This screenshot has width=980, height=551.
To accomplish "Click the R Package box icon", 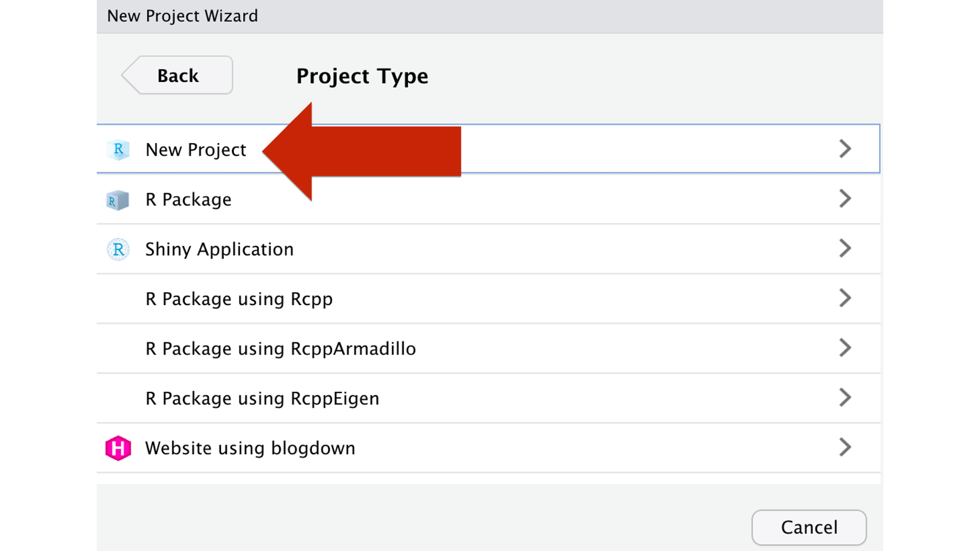I will pyautogui.click(x=118, y=200).
